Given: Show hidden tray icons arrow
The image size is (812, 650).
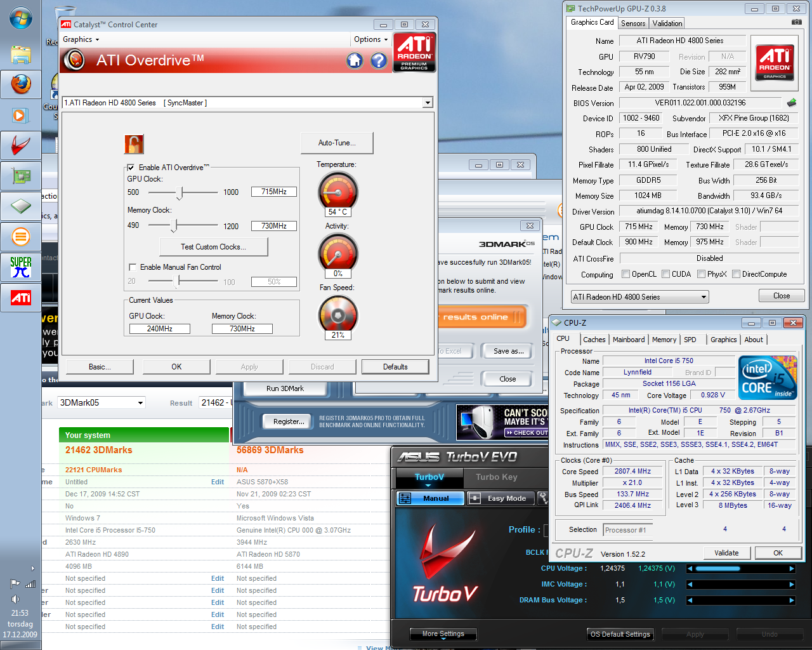Looking at the screenshot, I should tap(33, 568).
